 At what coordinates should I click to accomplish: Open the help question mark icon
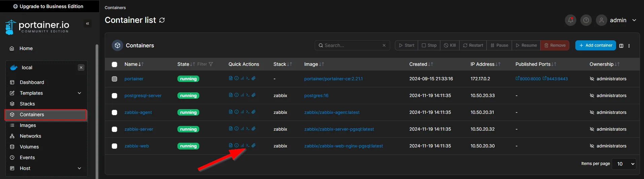coord(586,20)
